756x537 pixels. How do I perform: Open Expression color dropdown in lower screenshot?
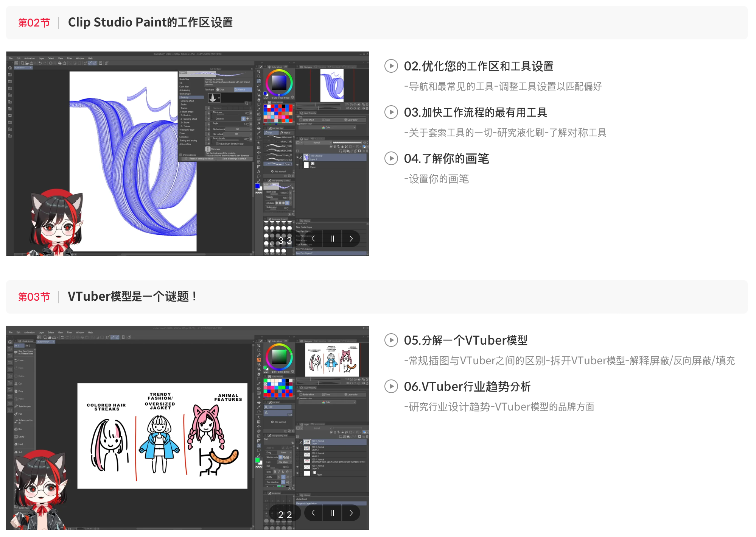328,402
